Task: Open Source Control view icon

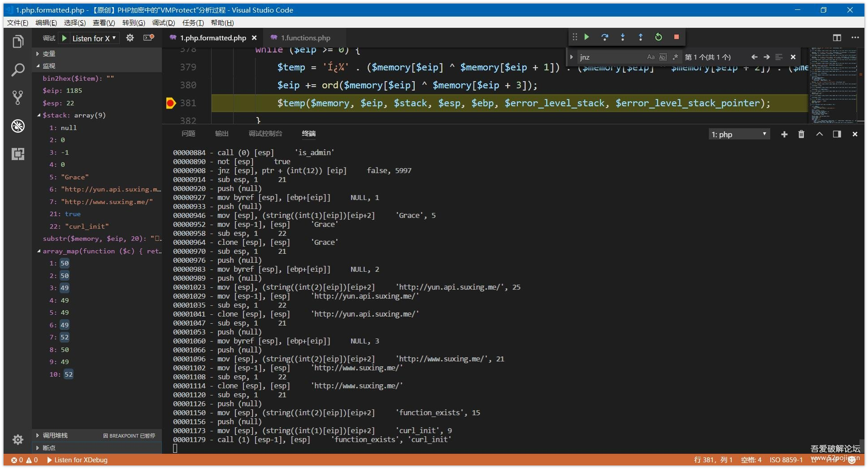Action: 18,98
